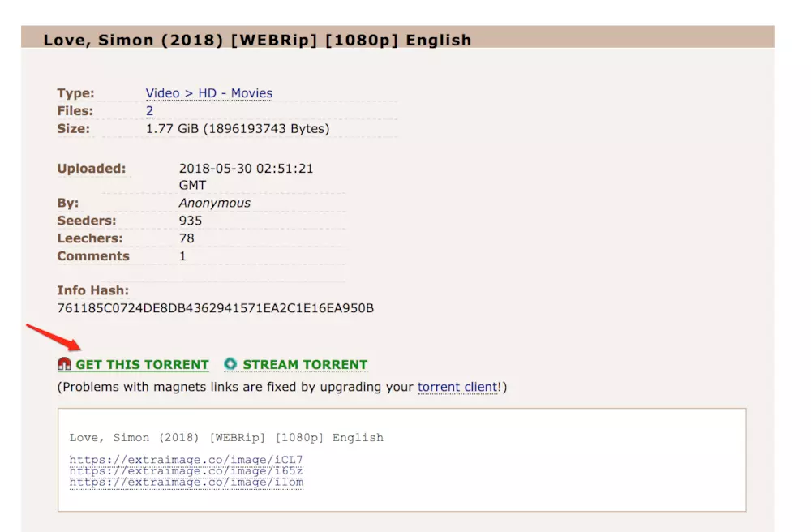Select the info hash value text

pos(215,308)
